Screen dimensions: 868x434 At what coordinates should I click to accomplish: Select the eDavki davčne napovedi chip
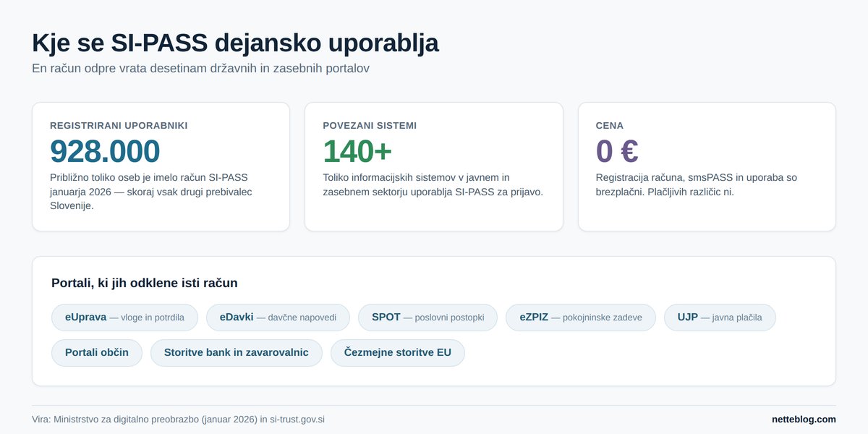(x=278, y=318)
